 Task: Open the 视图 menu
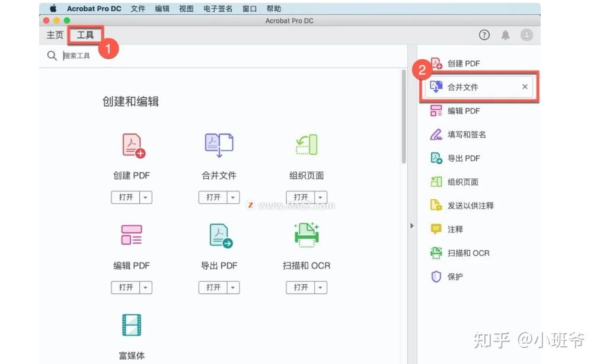click(186, 8)
